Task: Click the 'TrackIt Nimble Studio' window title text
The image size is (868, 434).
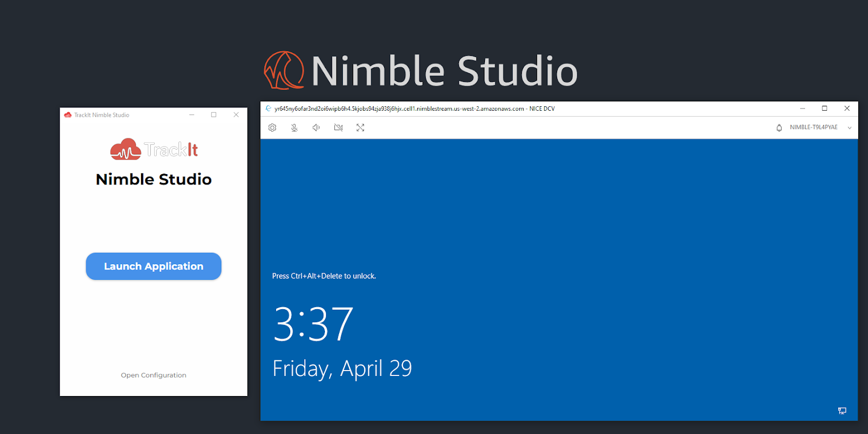Action: pos(102,115)
